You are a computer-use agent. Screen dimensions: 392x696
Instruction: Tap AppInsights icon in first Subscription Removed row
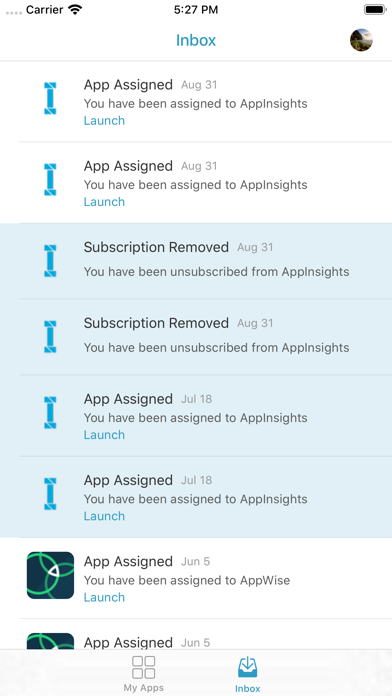(x=50, y=261)
